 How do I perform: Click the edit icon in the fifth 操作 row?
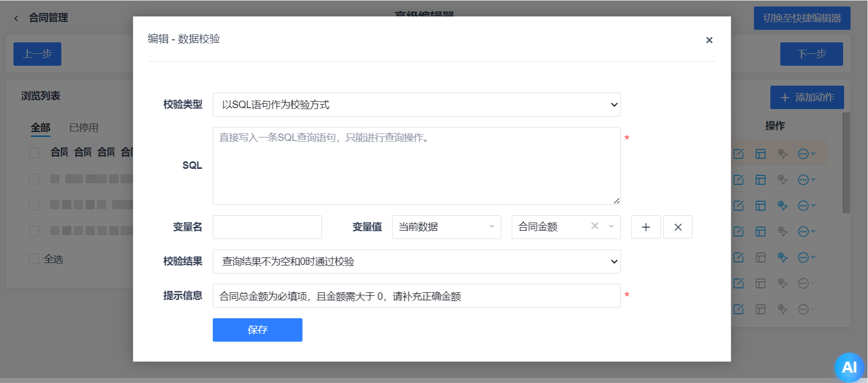point(738,257)
